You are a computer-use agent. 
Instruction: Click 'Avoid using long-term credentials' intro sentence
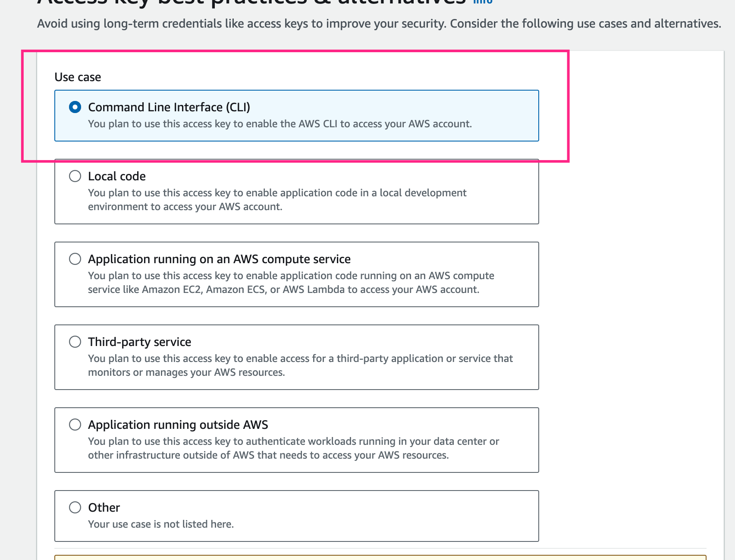click(x=379, y=23)
